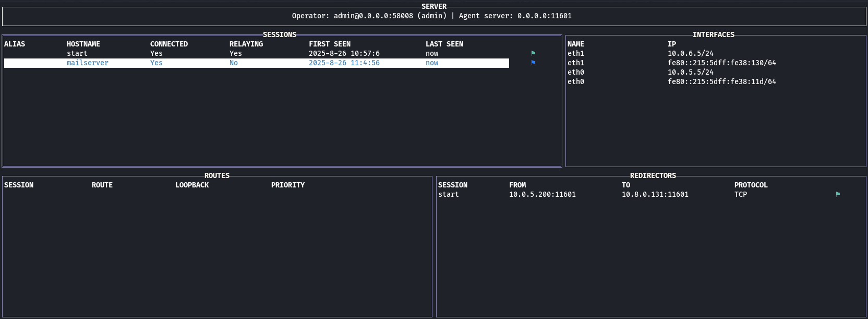Image resolution: width=868 pixels, height=319 pixels.
Task: Click eth0 next to 10.0.5.5/24
Action: tap(576, 73)
